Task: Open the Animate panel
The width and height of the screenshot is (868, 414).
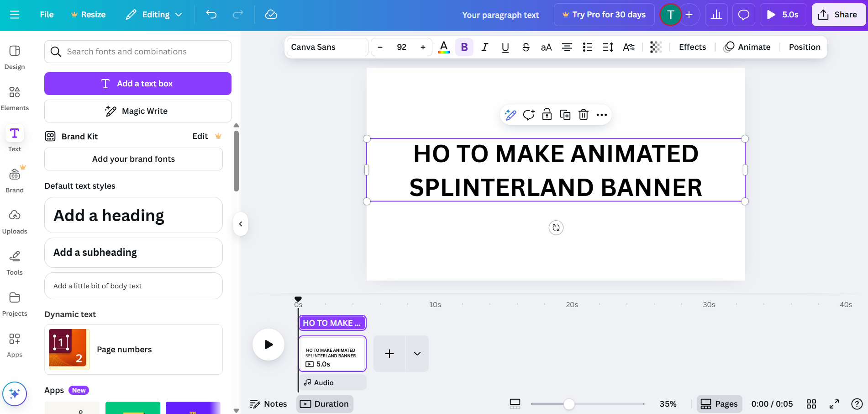Action: (747, 47)
